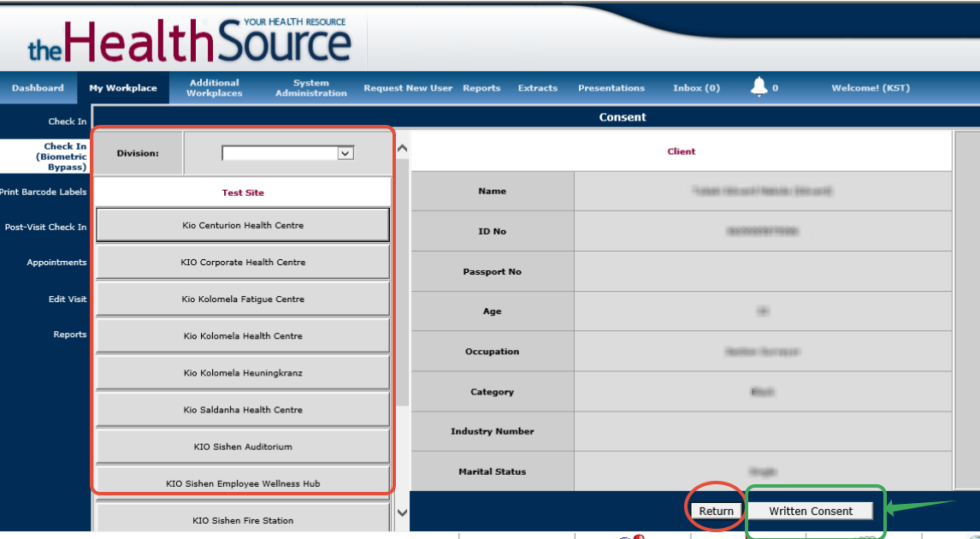Click the Client section heading
This screenshot has width=980, height=539.
point(682,151)
